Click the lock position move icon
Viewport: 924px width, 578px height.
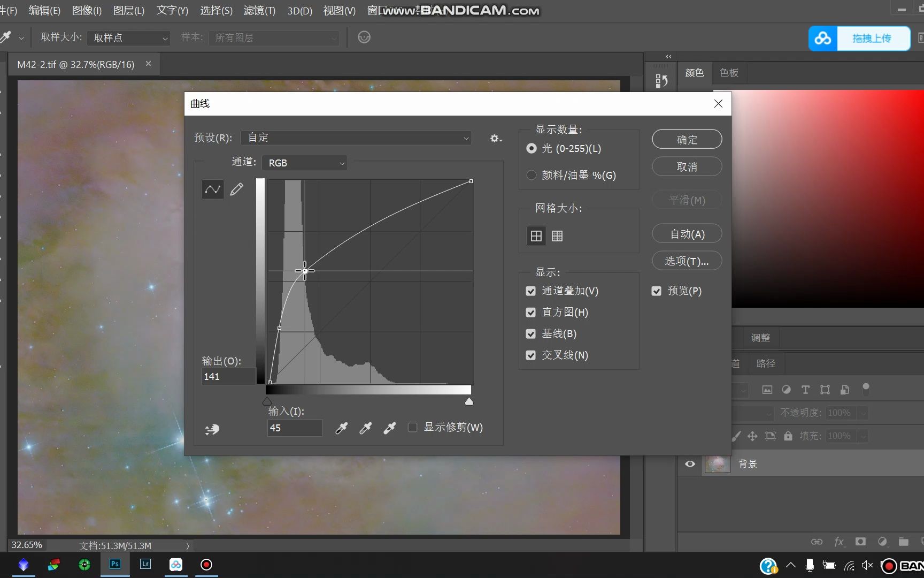click(x=752, y=436)
